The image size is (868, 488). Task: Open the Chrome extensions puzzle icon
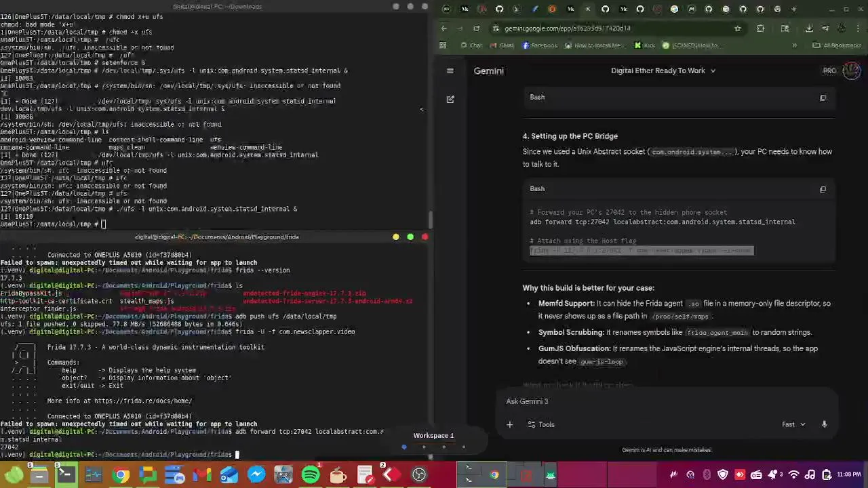(760, 28)
